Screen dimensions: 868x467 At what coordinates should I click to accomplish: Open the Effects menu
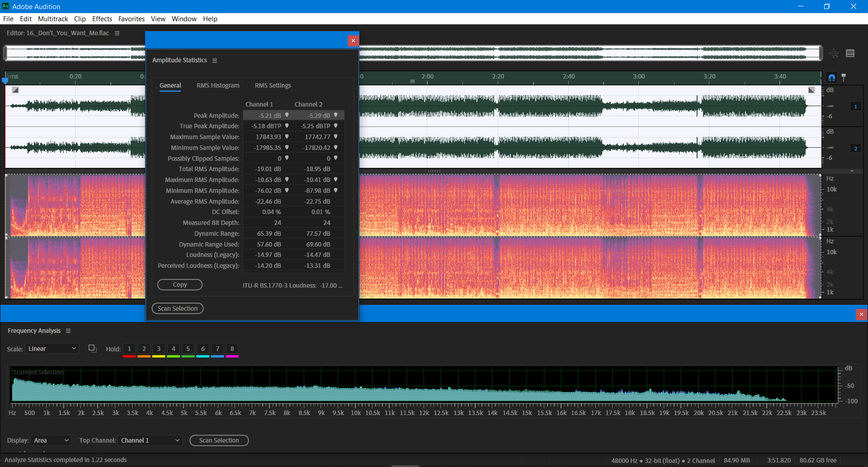point(102,19)
